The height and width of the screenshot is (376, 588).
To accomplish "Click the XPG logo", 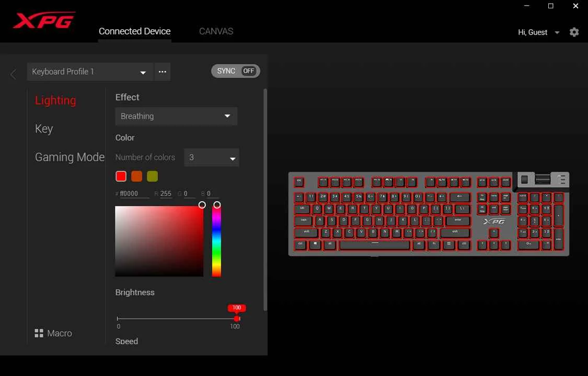I will (x=44, y=20).
